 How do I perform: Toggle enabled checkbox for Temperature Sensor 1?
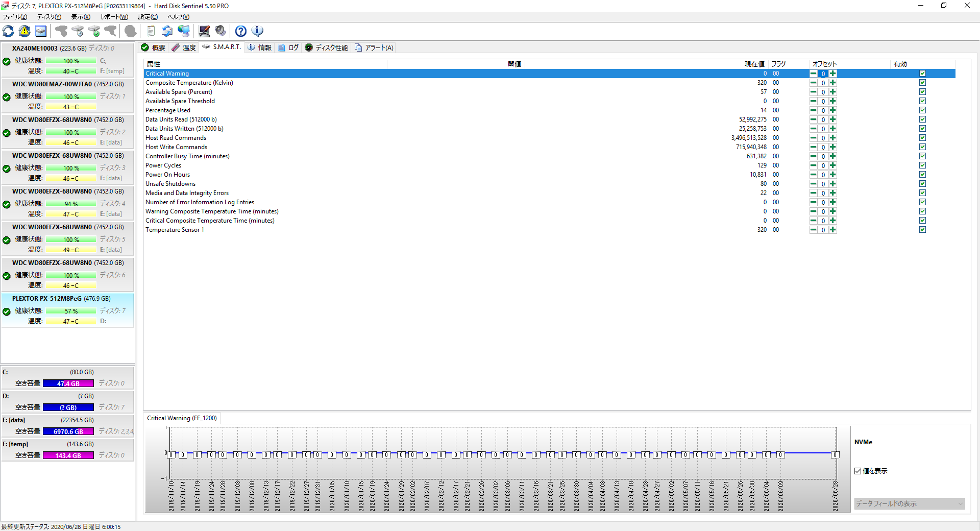[922, 230]
